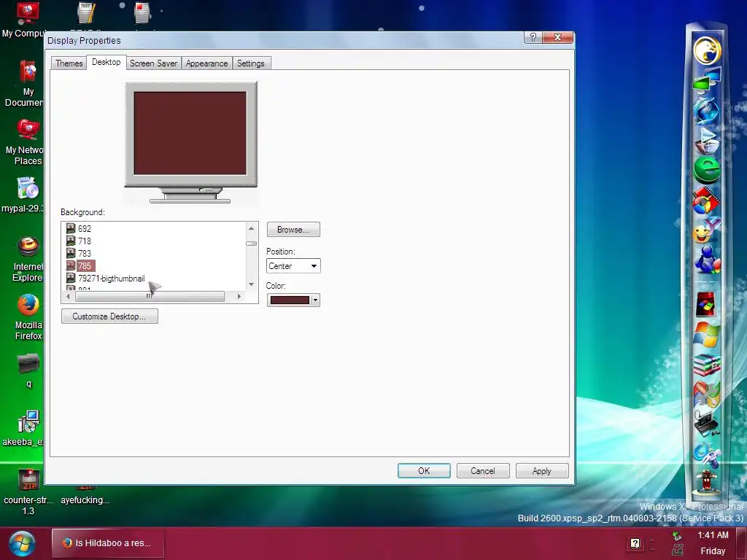Click Customize Desktop... button
The image size is (747, 560).
pos(109,316)
